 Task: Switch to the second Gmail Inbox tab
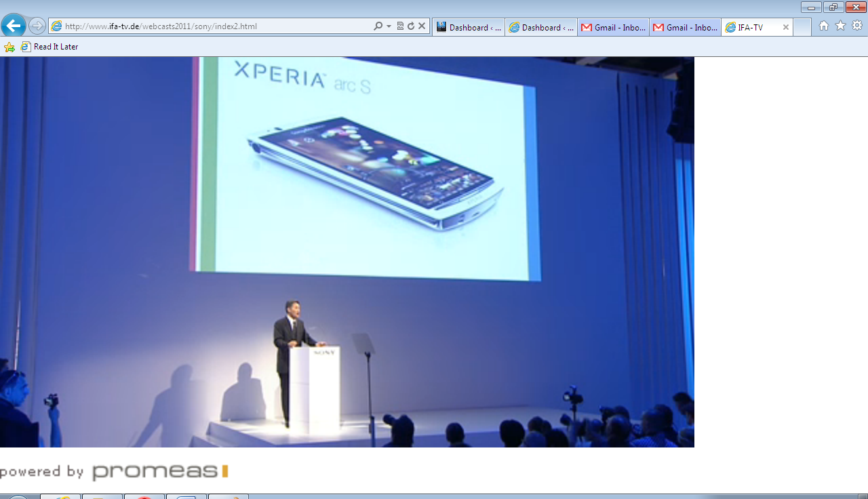click(686, 27)
